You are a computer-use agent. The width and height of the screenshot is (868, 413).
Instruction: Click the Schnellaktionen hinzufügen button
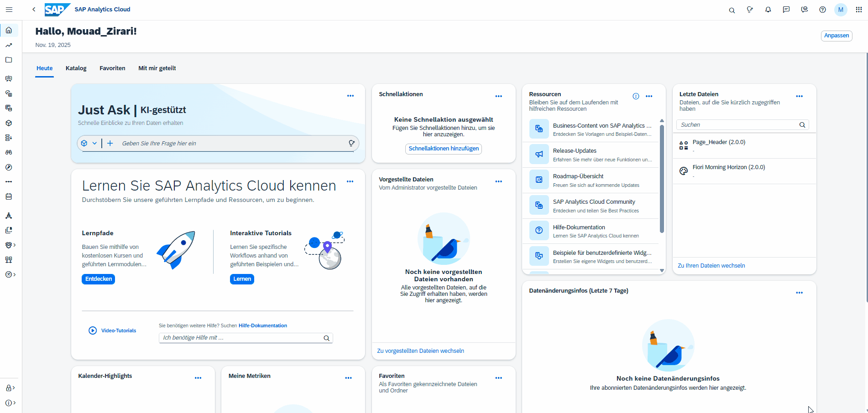[444, 149]
